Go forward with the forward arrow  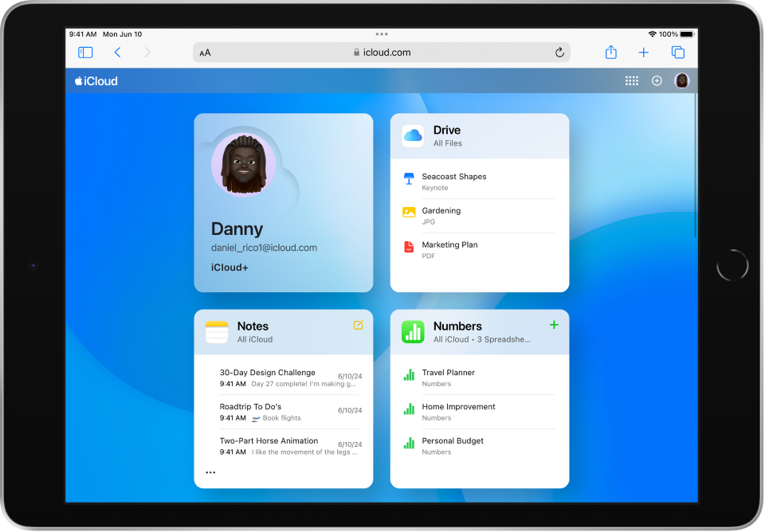click(147, 53)
